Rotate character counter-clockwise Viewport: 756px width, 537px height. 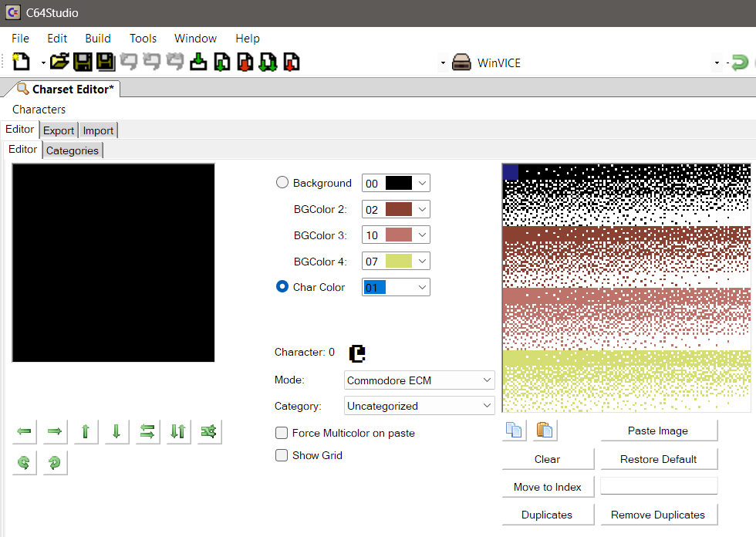click(25, 462)
